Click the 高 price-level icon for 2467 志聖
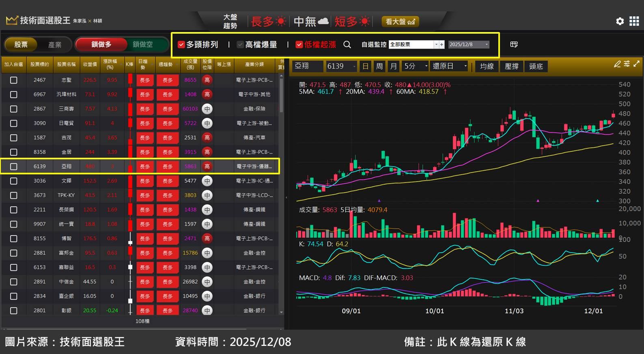644x354 pixels. (207, 80)
